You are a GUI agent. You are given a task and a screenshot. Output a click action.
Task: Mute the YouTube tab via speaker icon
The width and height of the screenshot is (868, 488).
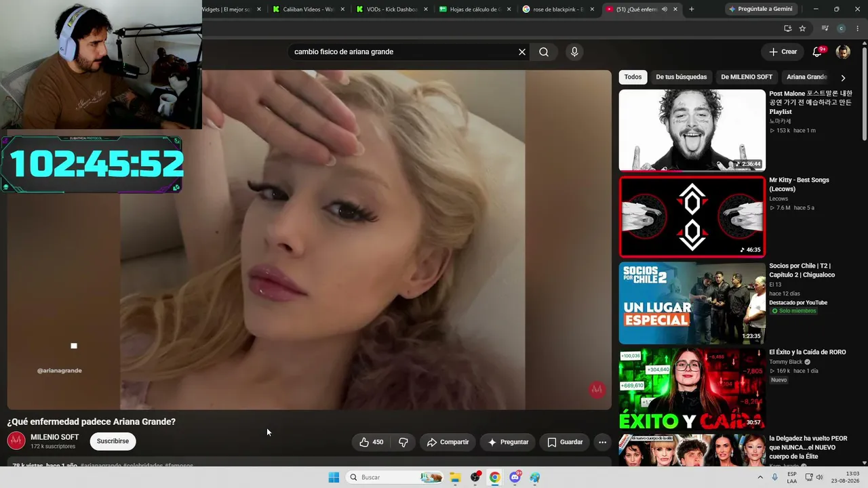click(x=665, y=9)
